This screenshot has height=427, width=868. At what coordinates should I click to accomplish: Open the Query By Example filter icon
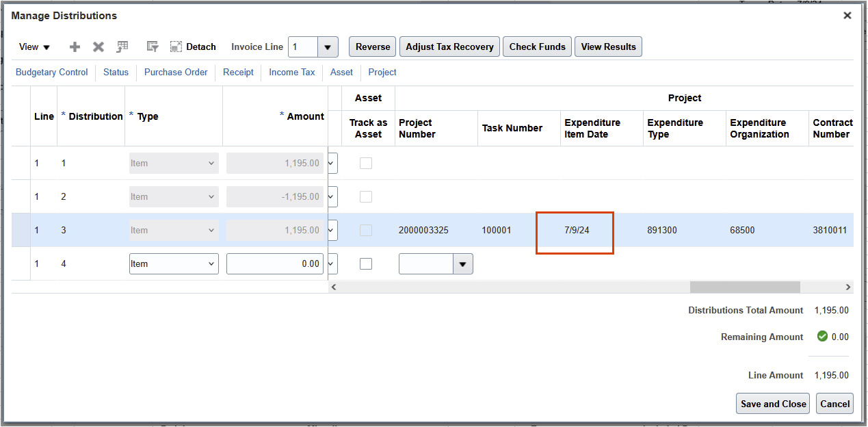pos(152,47)
